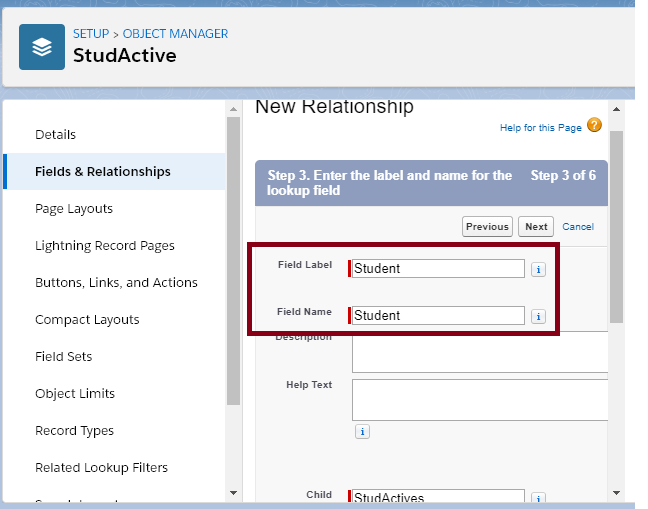View Object Limits page

[x=75, y=394]
